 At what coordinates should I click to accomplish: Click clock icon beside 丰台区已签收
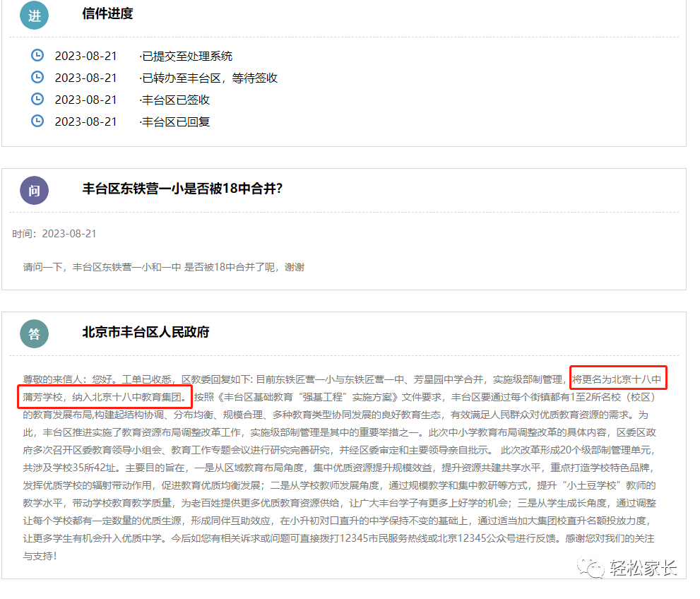[x=37, y=99]
